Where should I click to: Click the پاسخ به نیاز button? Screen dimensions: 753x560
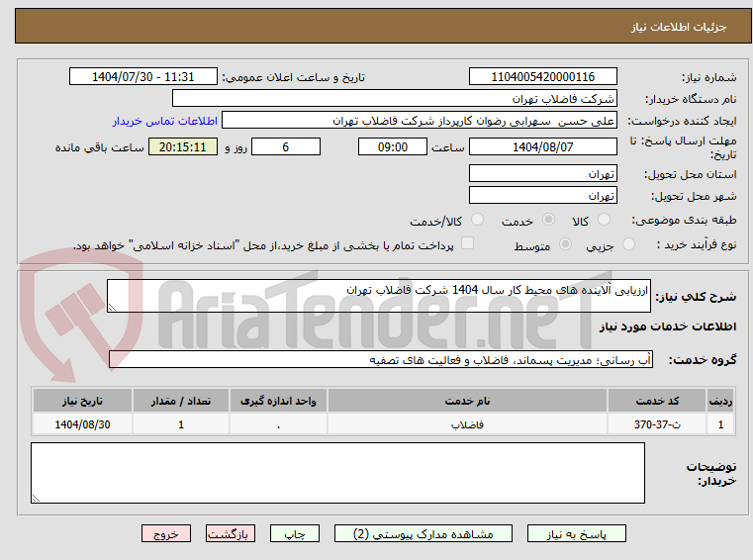(576, 533)
